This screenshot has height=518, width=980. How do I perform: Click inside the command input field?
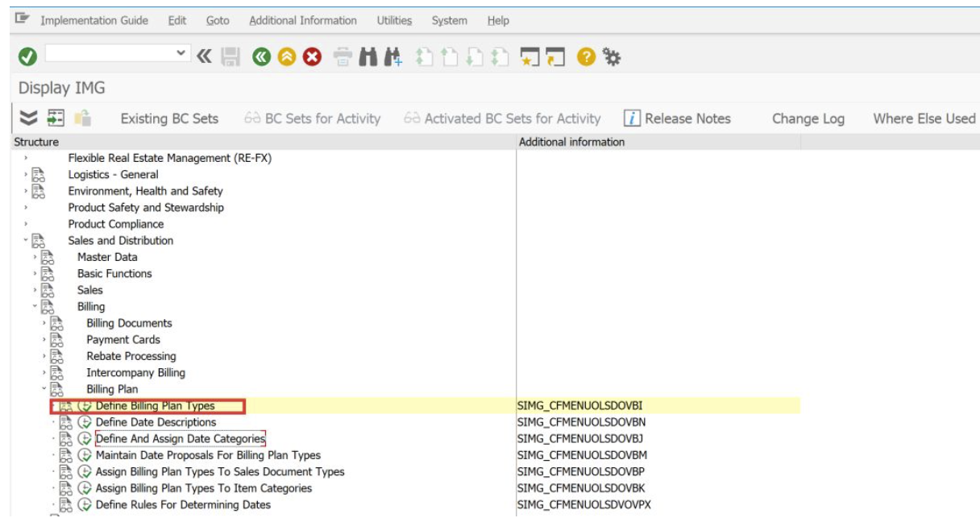point(109,54)
